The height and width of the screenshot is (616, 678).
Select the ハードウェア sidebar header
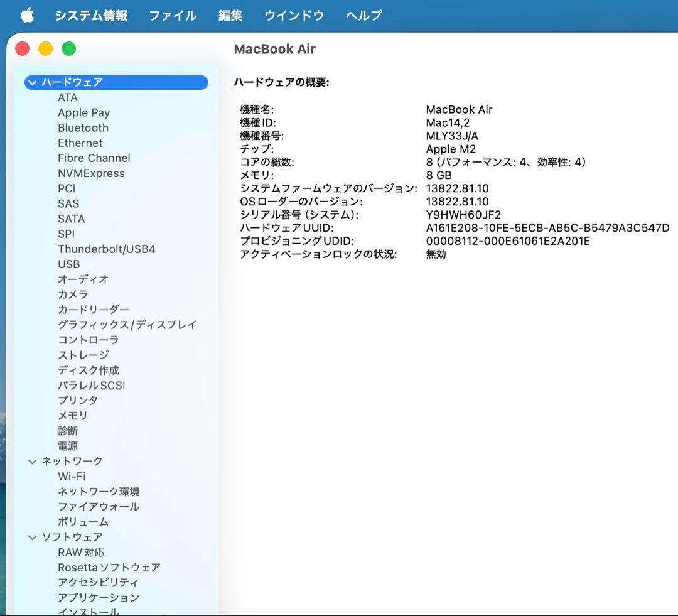click(116, 82)
